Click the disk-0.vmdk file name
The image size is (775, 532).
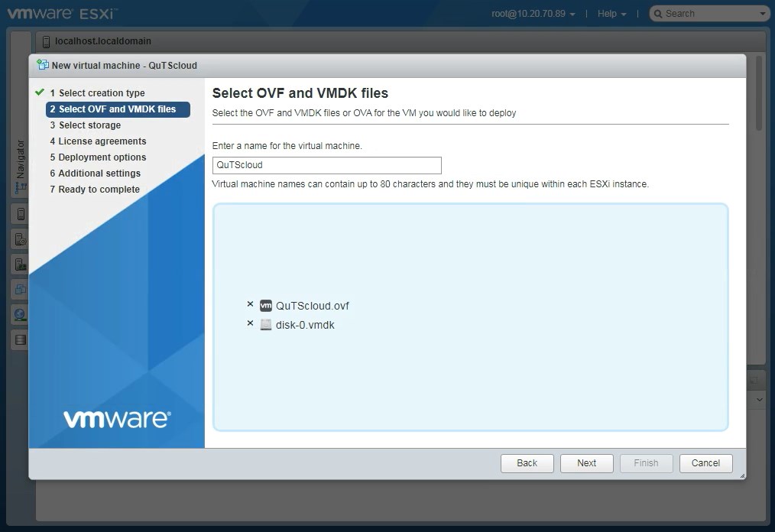(x=305, y=325)
